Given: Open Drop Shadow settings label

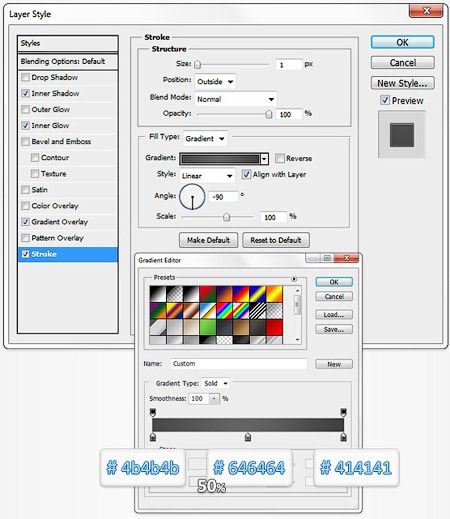Looking at the screenshot, I should click(55, 77).
